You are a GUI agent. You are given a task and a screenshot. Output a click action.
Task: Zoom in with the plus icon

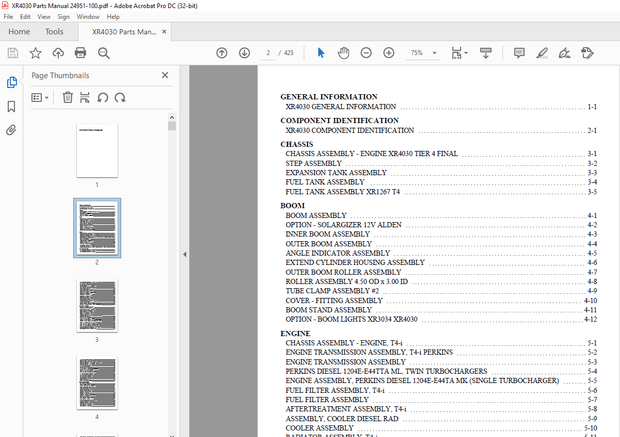tap(389, 53)
